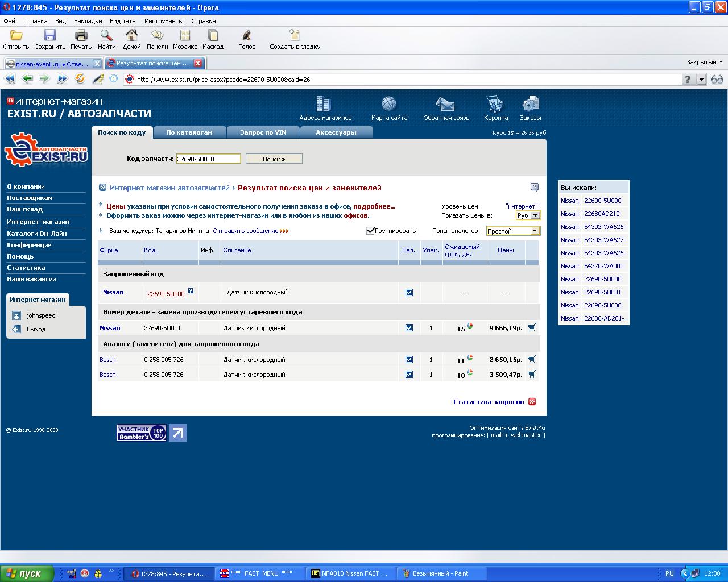Click the Печать printer icon
The width and height of the screenshot is (728, 582).
coord(81,35)
